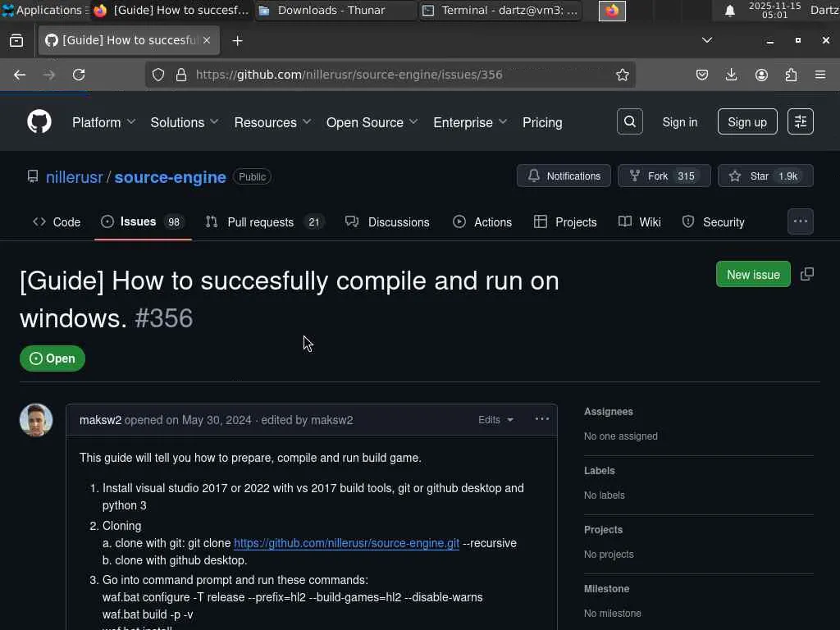Open source-engine repository link
The height and width of the screenshot is (630, 840).
171,177
